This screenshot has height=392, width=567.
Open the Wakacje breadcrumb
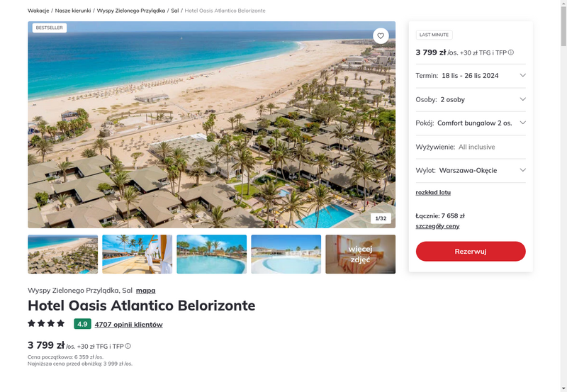38,11
